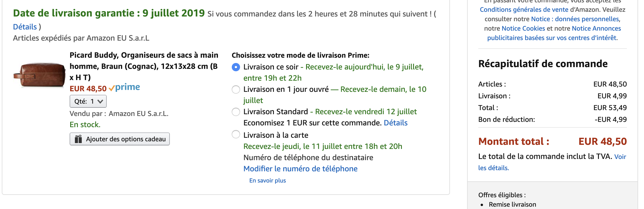Open the Détails link under delivery date
Image resolution: width=644 pixels, height=209 pixels.
click(x=25, y=27)
